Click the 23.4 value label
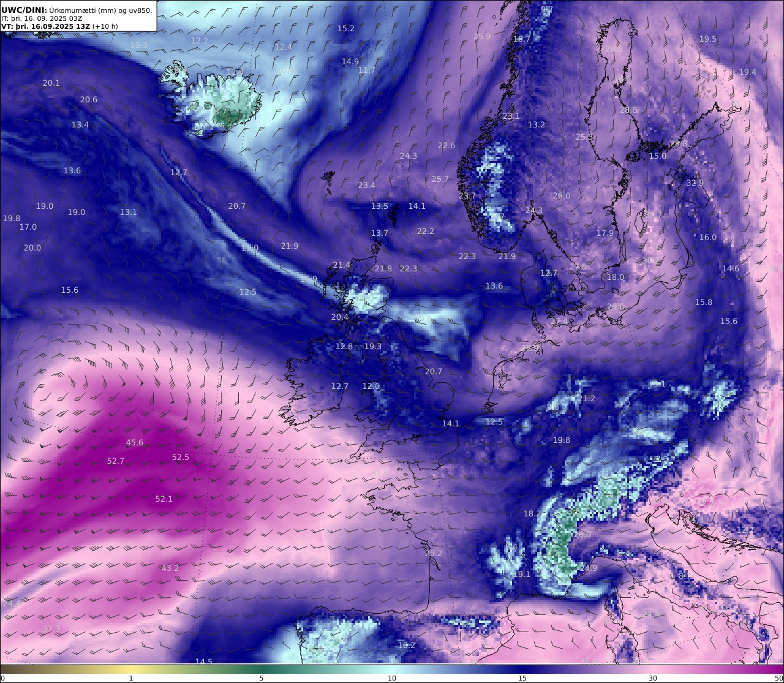The height and width of the screenshot is (683, 784). coord(367,185)
